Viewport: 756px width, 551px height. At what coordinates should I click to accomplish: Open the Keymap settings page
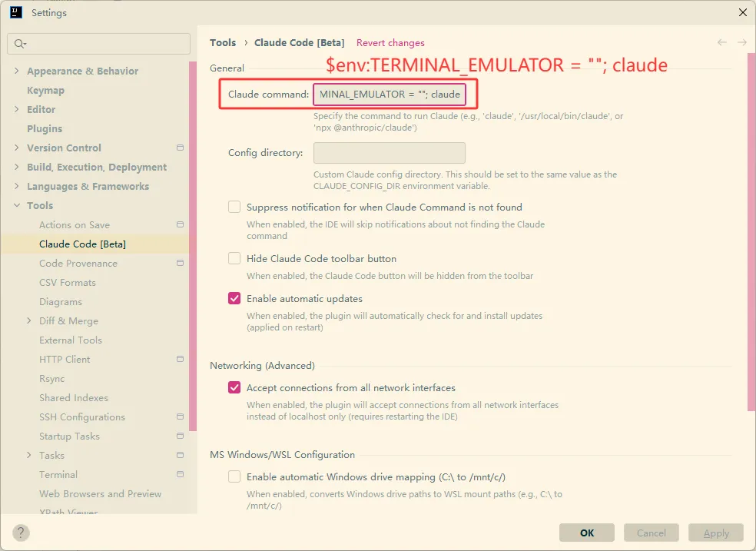[x=45, y=90]
